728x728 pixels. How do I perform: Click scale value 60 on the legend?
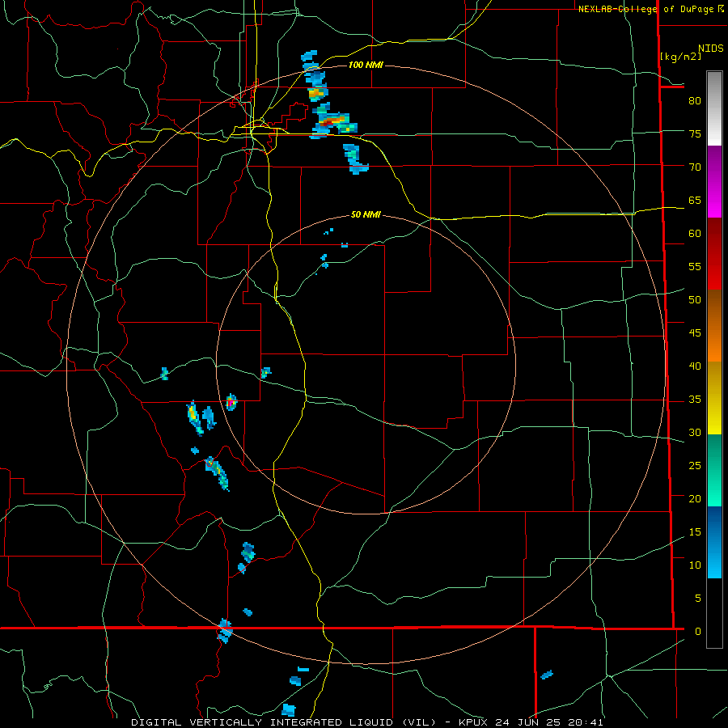tap(695, 233)
